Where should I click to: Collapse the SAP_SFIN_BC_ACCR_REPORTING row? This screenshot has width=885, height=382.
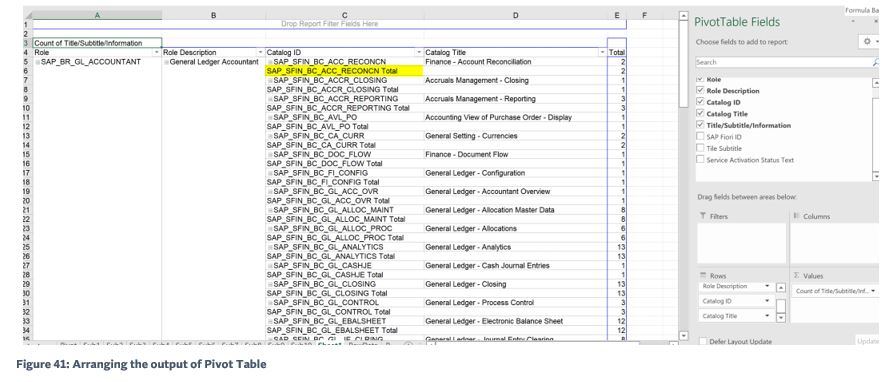point(270,99)
